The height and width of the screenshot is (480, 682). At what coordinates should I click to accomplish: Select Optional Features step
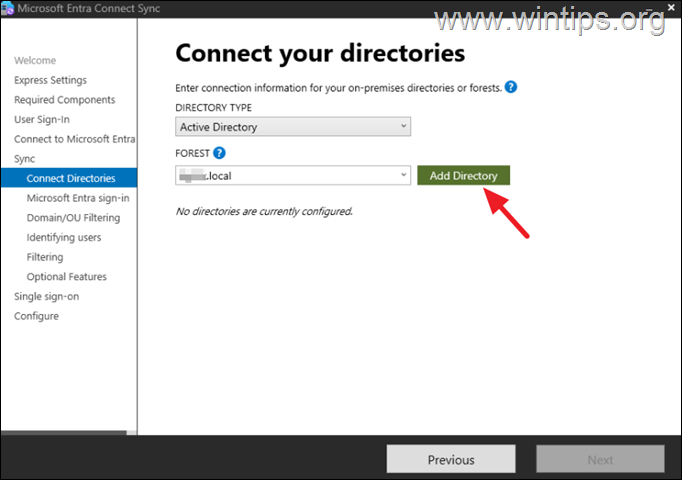67,277
